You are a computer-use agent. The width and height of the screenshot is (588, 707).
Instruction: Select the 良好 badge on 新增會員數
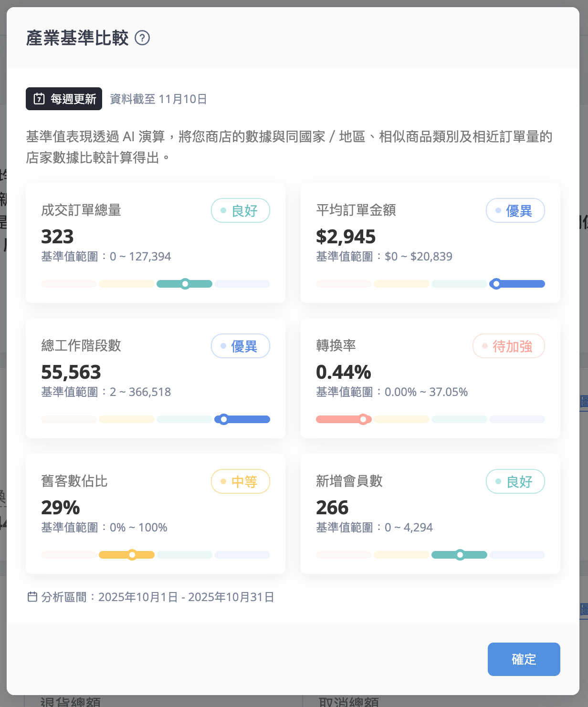tap(515, 481)
